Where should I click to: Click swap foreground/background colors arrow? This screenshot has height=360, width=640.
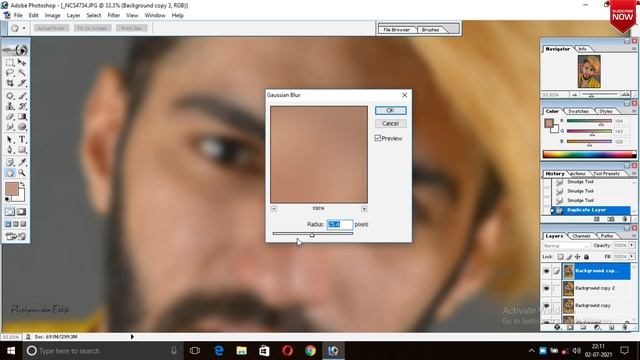22,184
